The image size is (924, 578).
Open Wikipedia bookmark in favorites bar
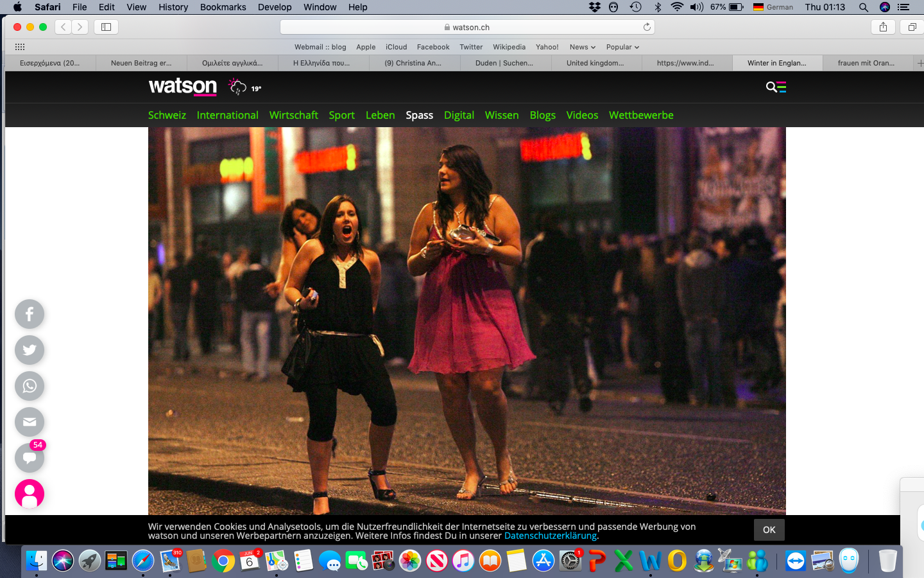509,47
